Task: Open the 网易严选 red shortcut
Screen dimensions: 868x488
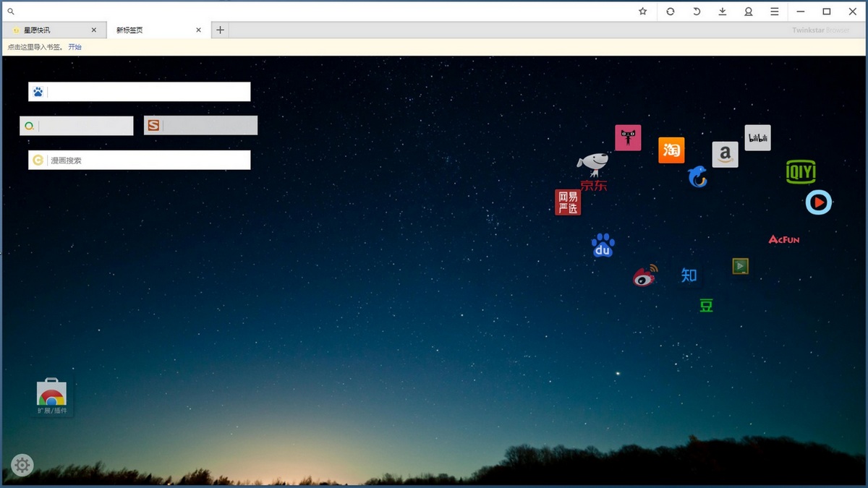Action: [x=568, y=202]
